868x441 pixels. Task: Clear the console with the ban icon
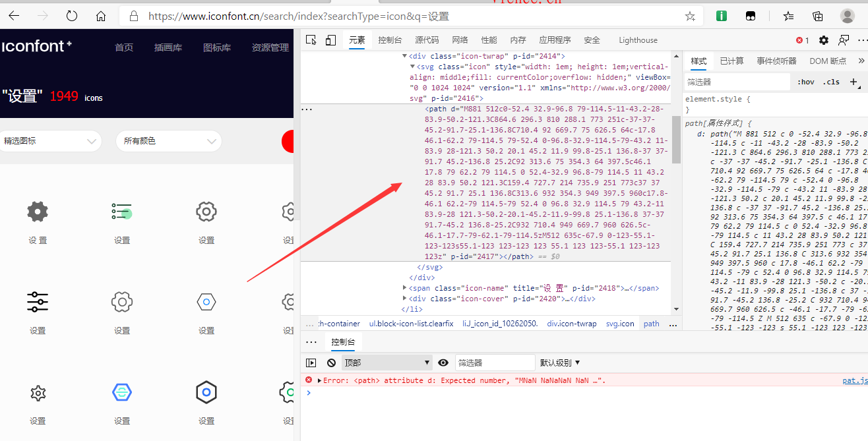pyautogui.click(x=331, y=363)
